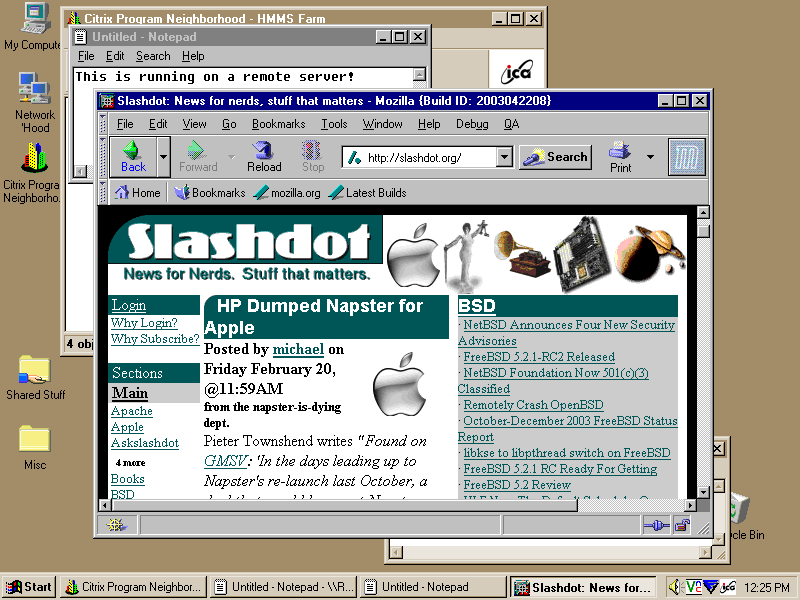
Task: Open Mozilla's Tools menu
Action: click(x=334, y=124)
